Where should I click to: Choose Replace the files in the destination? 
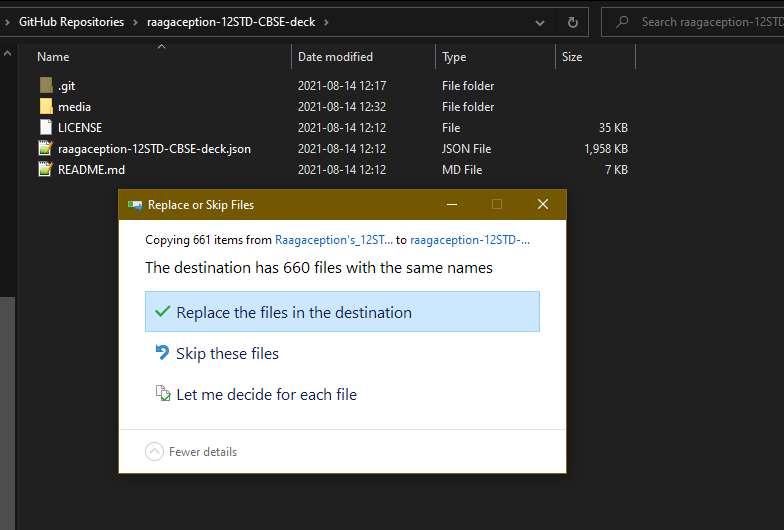tap(342, 312)
